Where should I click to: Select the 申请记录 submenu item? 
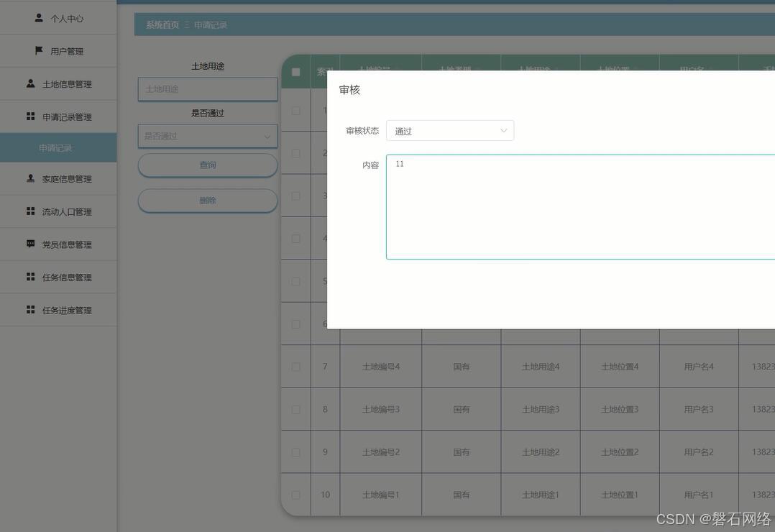pyautogui.click(x=58, y=148)
